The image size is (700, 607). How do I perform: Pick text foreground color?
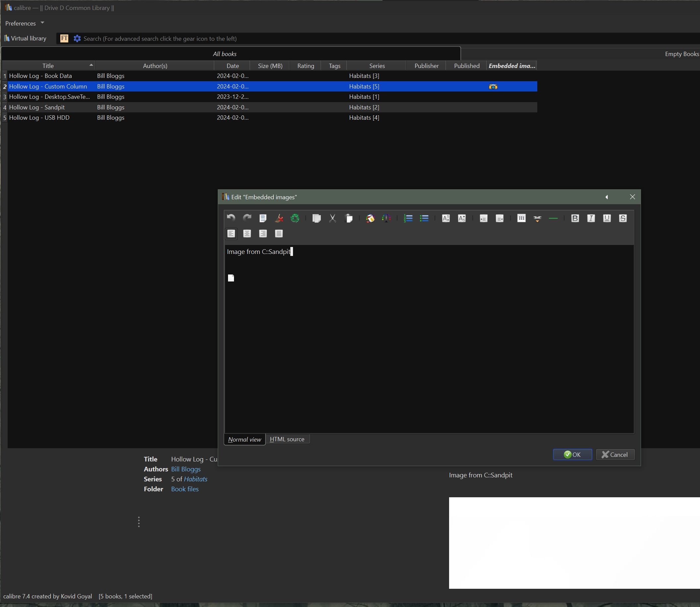tap(386, 218)
